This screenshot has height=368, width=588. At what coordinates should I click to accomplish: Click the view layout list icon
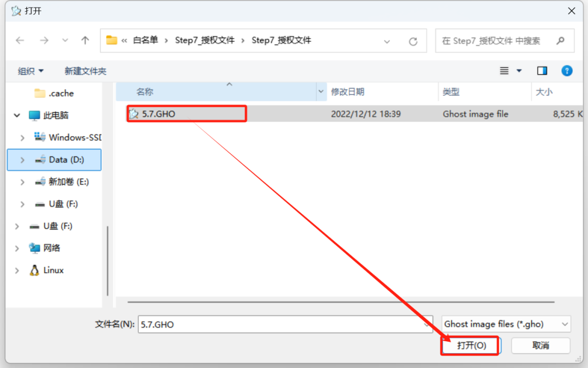(x=504, y=70)
